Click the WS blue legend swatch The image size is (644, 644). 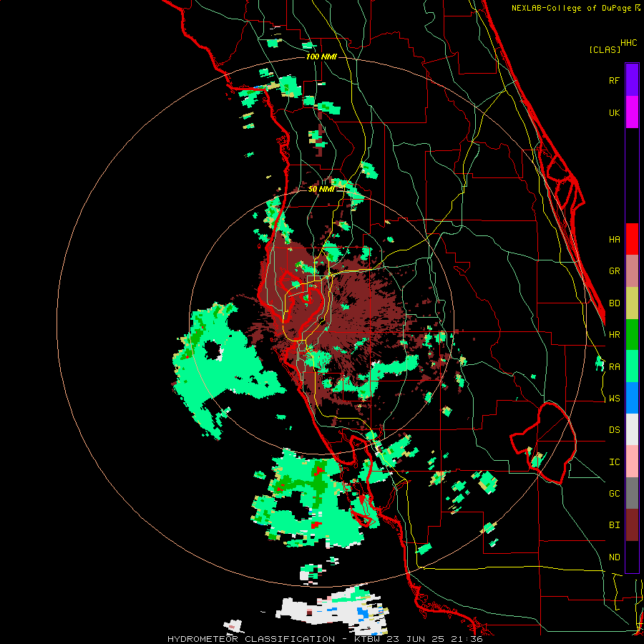click(632, 398)
